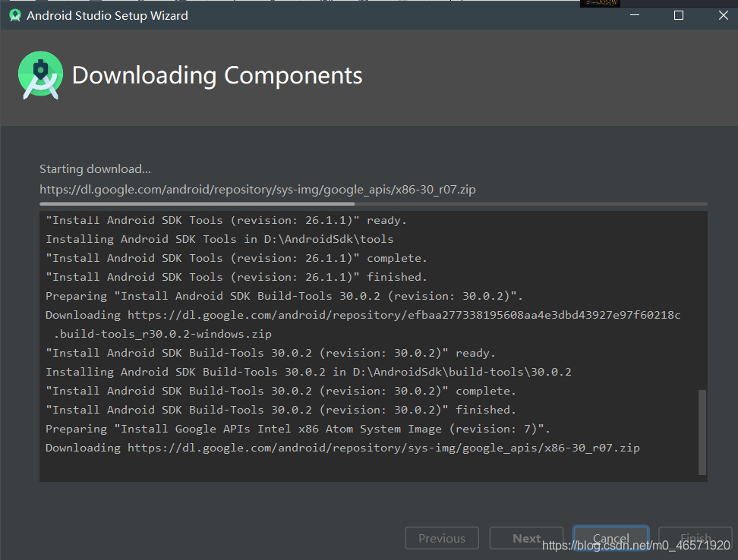The width and height of the screenshot is (738, 560).
Task: Click the last log line downloading sys-img zip
Action: (342, 448)
